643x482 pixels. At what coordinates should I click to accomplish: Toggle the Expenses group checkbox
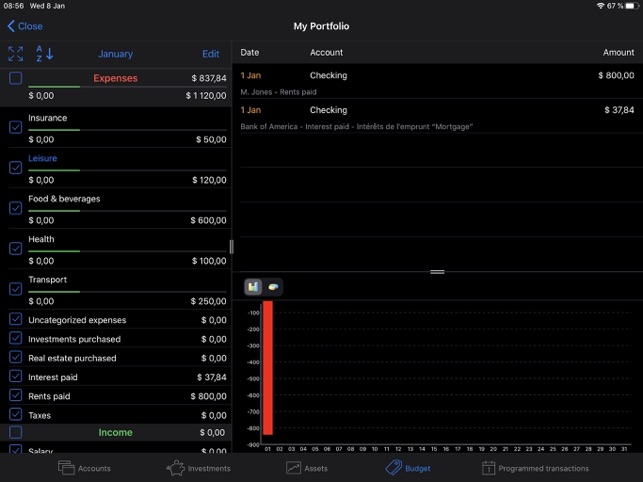click(x=16, y=78)
